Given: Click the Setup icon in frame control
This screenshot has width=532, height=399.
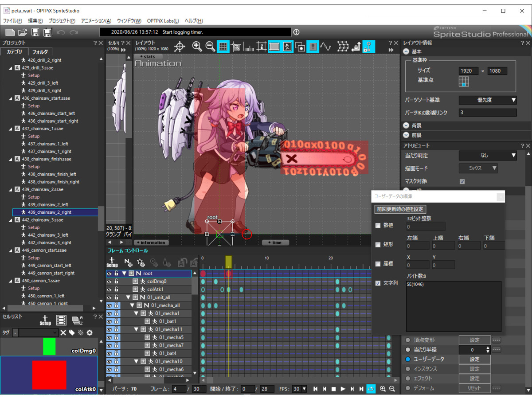Looking at the screenshot, I should 112,262.
